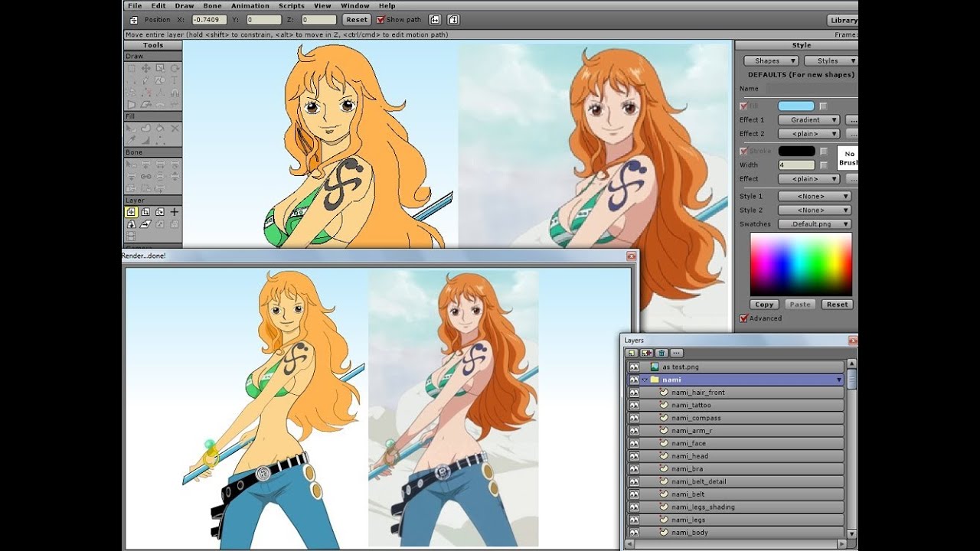Pick a color from the rainbow swatch palette
The height and width of the screenshot is (551, 980).
[x=801, y=264]
